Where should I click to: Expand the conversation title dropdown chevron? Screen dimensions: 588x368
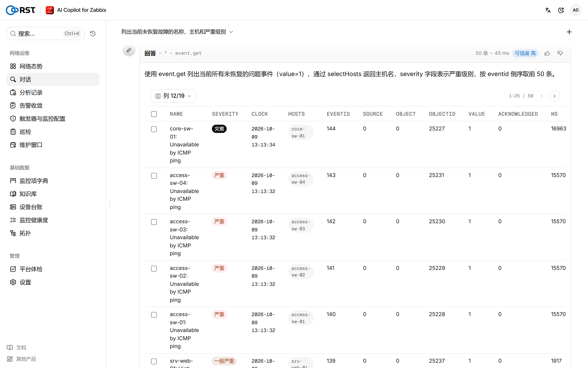231,32
